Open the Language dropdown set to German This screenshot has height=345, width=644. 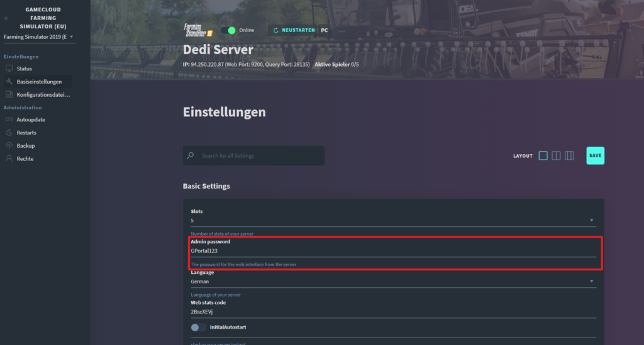(393, 282)
